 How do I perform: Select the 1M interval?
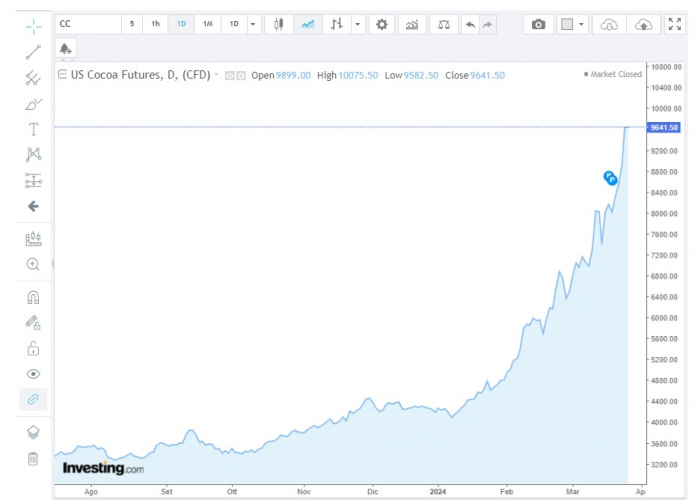point(207,24)
